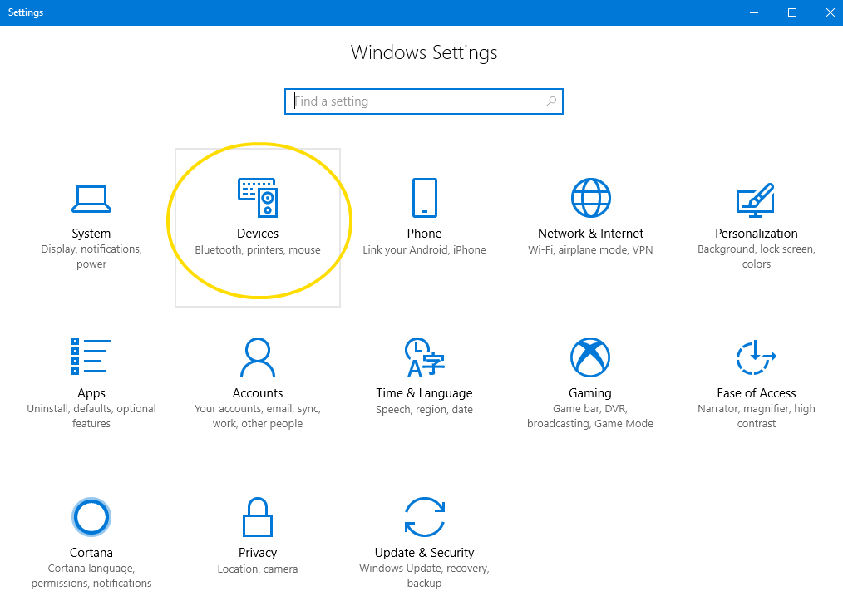This screenshot has height=616, width=843.
Task: Click the Update & Security label
Action: point(424,553)
